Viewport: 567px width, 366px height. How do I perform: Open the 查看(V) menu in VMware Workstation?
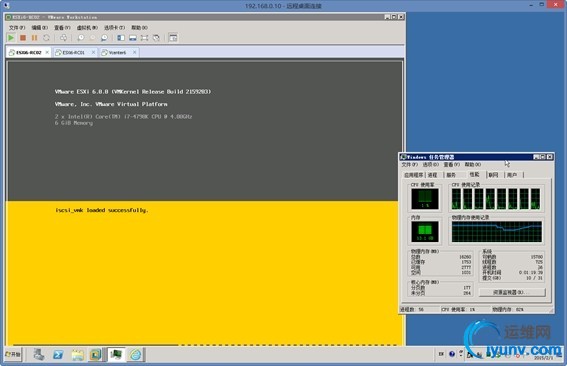click(x=62, y=27)
